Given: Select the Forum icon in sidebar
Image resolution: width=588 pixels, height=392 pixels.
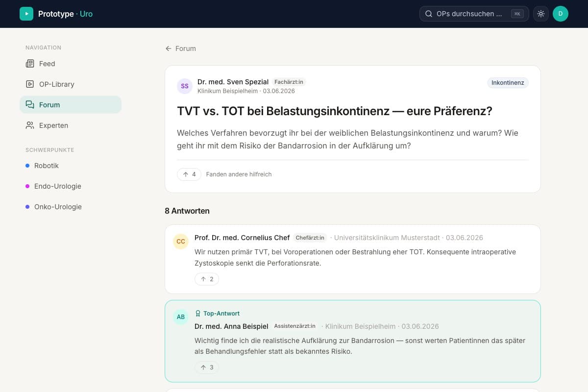Looking at the screenshot, I should tap(30, 105).
